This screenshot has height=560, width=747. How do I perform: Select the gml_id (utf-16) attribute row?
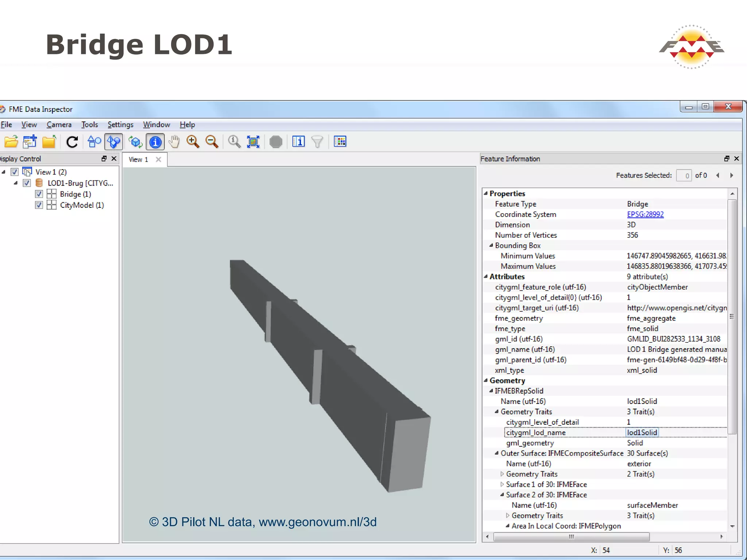(x=605, y=339)
